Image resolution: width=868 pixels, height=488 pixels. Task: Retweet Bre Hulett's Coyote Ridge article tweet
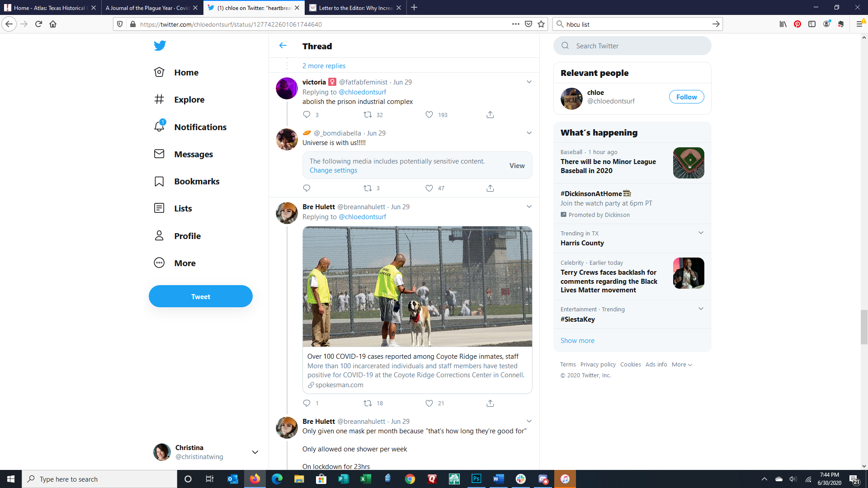coord(368,403)
